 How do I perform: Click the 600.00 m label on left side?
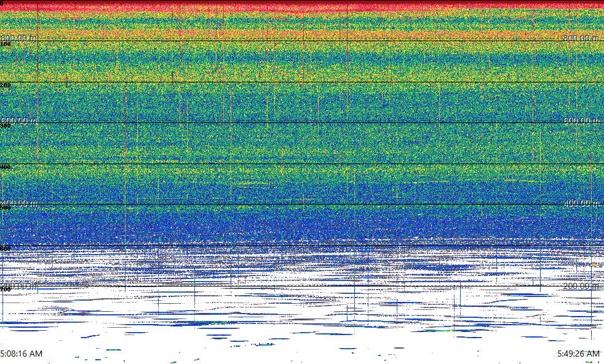pos(19,121)
